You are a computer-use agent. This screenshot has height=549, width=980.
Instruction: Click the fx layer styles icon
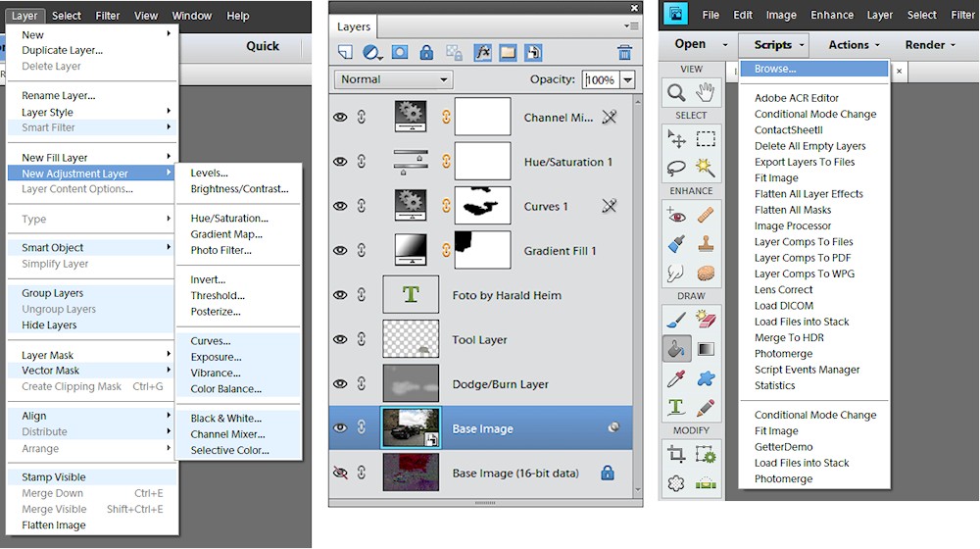point(482,53)
